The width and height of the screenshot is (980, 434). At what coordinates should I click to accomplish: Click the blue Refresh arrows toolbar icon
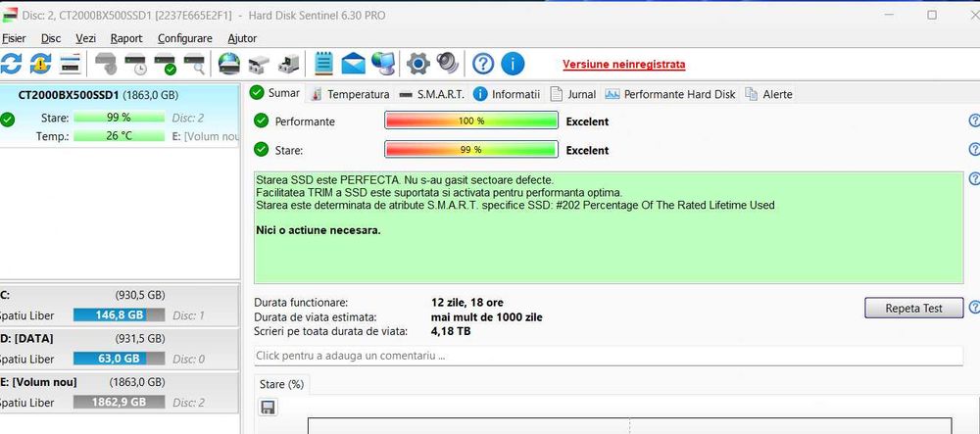[11, 63]
